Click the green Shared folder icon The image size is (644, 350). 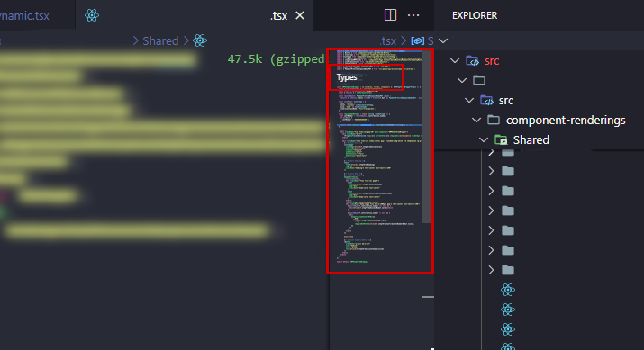pyautogui.click(x=501, y=140)
